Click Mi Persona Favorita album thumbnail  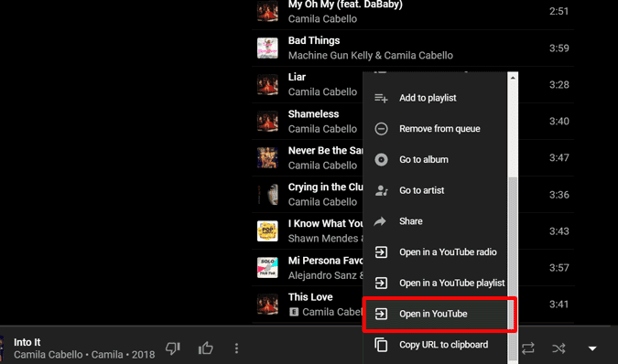[x=267, y=268]
